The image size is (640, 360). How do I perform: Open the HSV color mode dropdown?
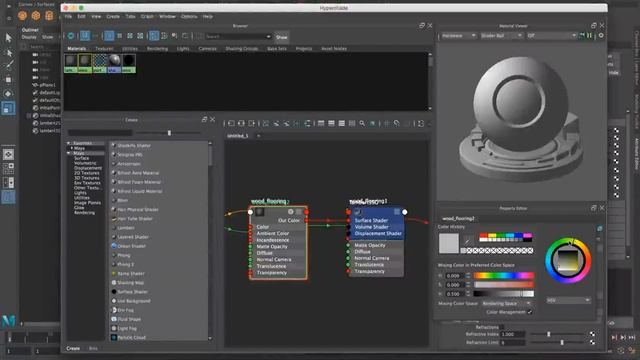point(569,300)
